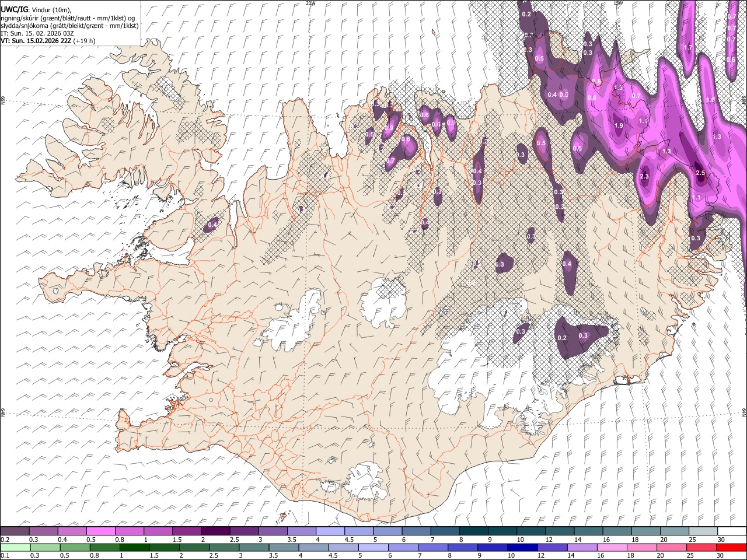Click the 'VT: Sun. 15.02.2026 22Z (+19 h)' line
747x560 pixels.
tap(48, 41)
